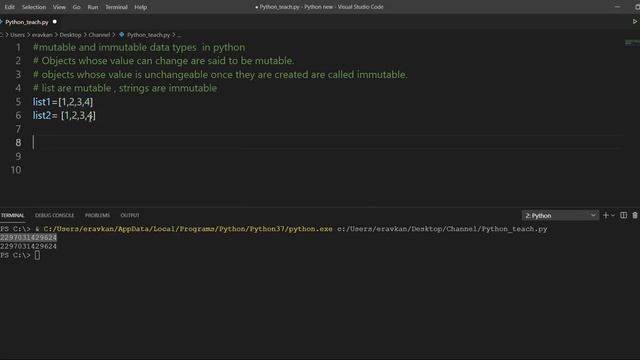Open the Go menu
The height and width of the screenshot is (360, 640).
[x=76, y=7]
